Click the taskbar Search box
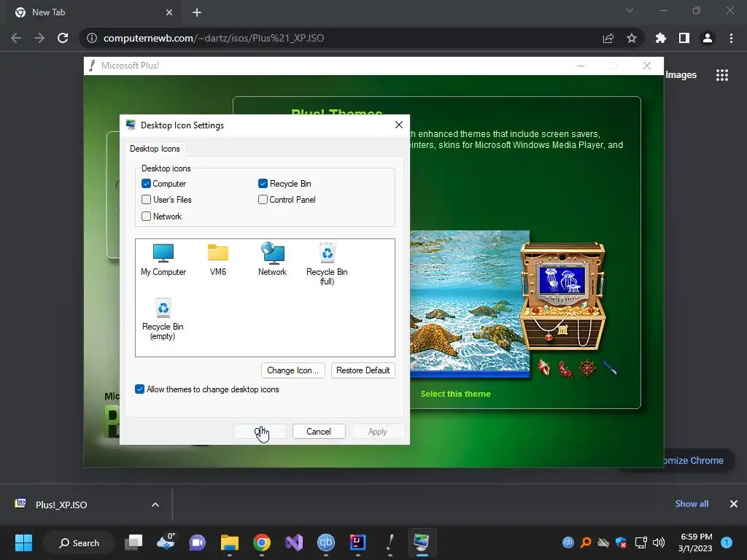The width and height of the screenshot is (747, 560). tap(79, 542)
